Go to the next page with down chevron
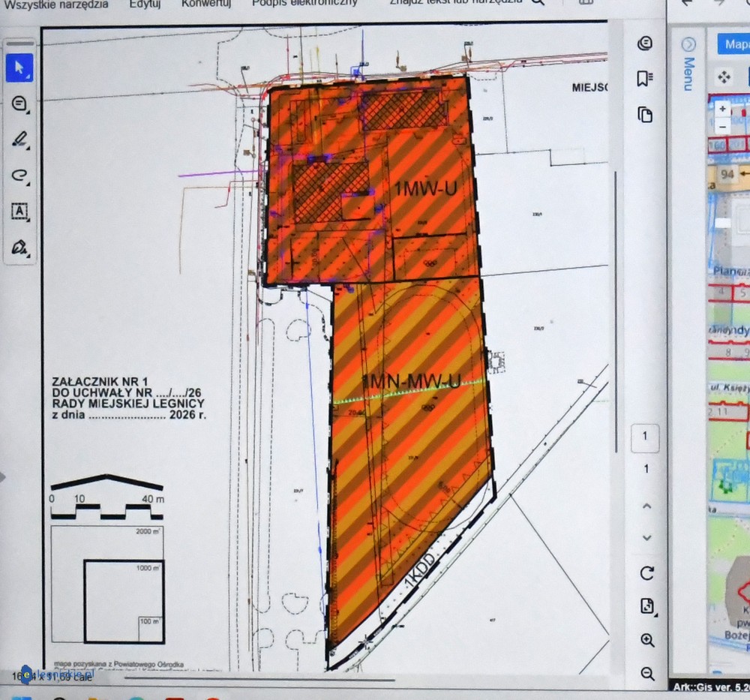This screenshot has height=700, width=750. (x=646, y=538)
